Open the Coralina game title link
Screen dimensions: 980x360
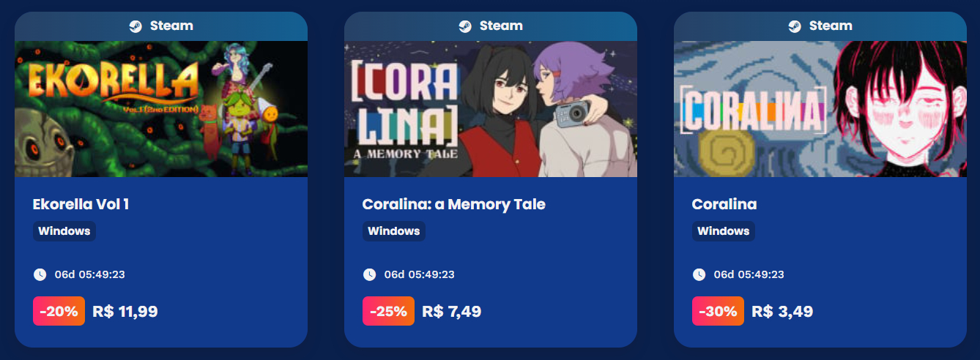pyautogui.click(x=724, y=204)
